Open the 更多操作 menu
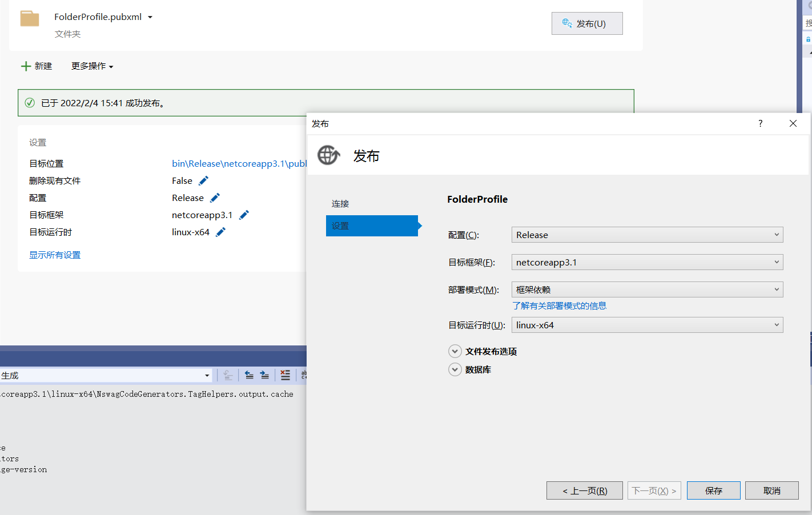The image size is (812, 515). click(92, 66)
